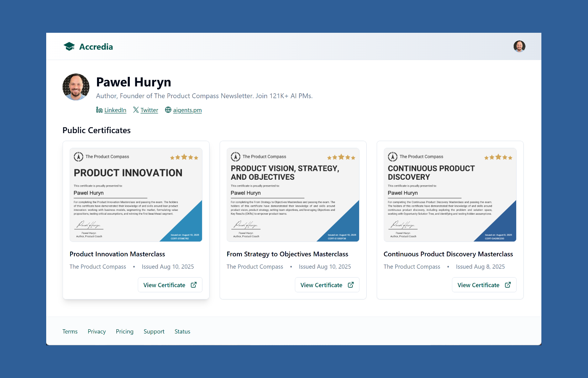This screenshot has height=378, width=588.
Task: Click The Product Compass under Strategy to Objectives
Action: pyautogui.click(x=255, y=267)
